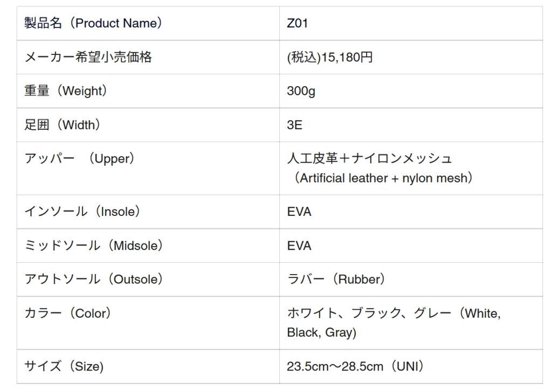This screenshot has width=552, height=392.
Task: Select the EVA value for Midsole
Action: pyautogui.click(x=299, y=246)
